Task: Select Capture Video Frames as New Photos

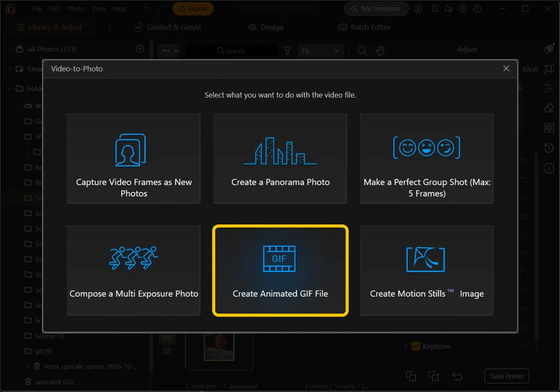Action: click(134, 158)
